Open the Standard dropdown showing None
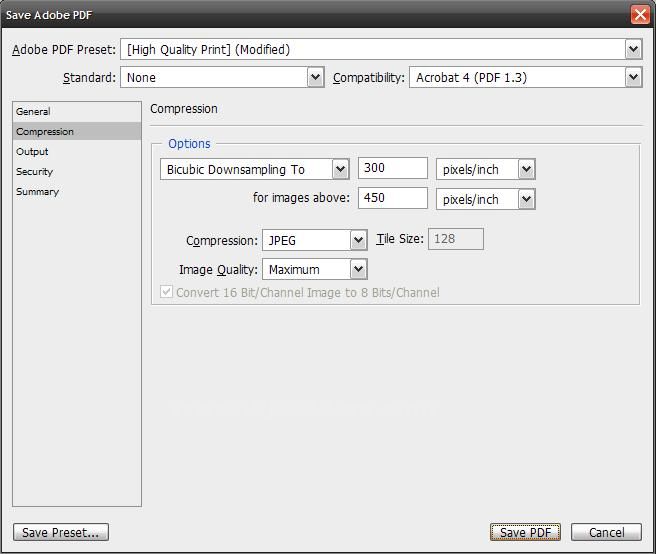Image resolution: width=656 pixels, height=554 pixels. click(222, 77)
